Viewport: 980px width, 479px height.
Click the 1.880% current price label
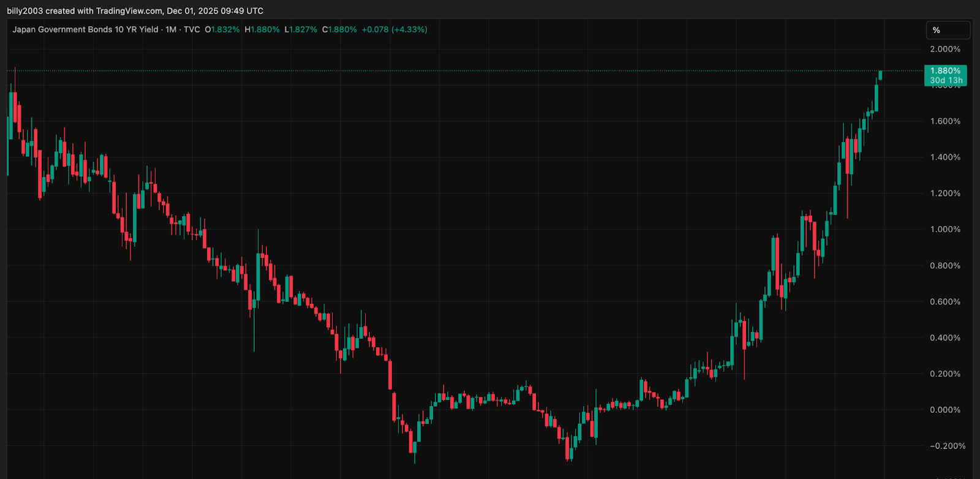point(945,71)
